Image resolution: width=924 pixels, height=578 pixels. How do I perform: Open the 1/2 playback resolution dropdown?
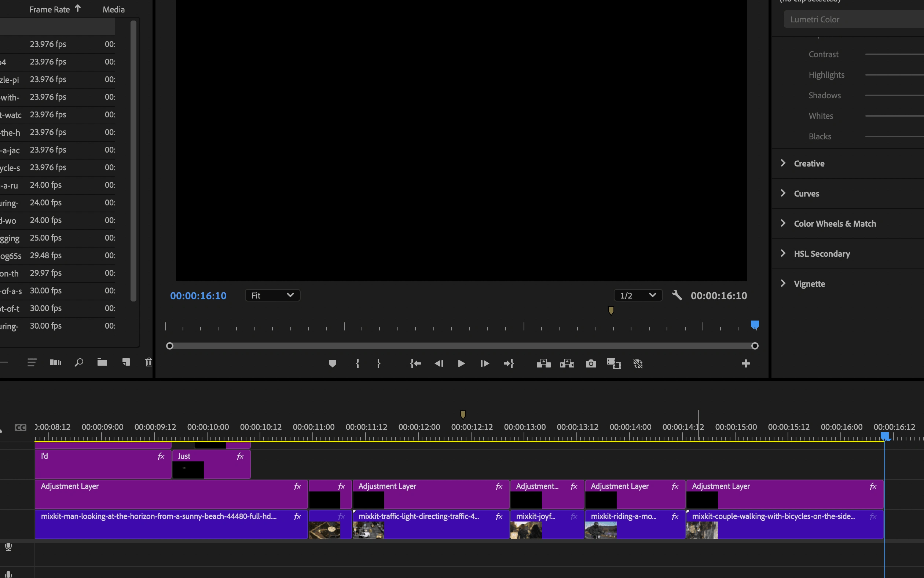coord(638,296)
